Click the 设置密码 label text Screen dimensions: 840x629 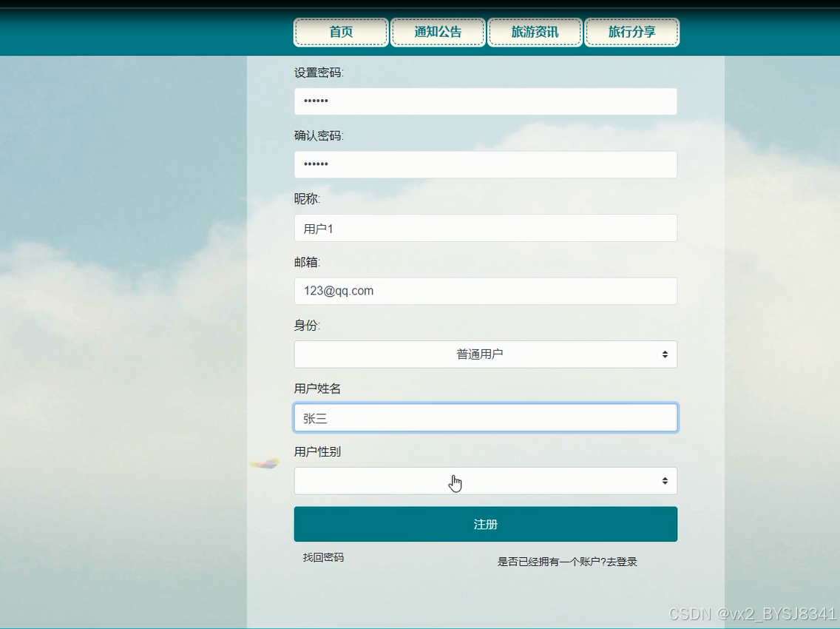click(x=319, y=73)
